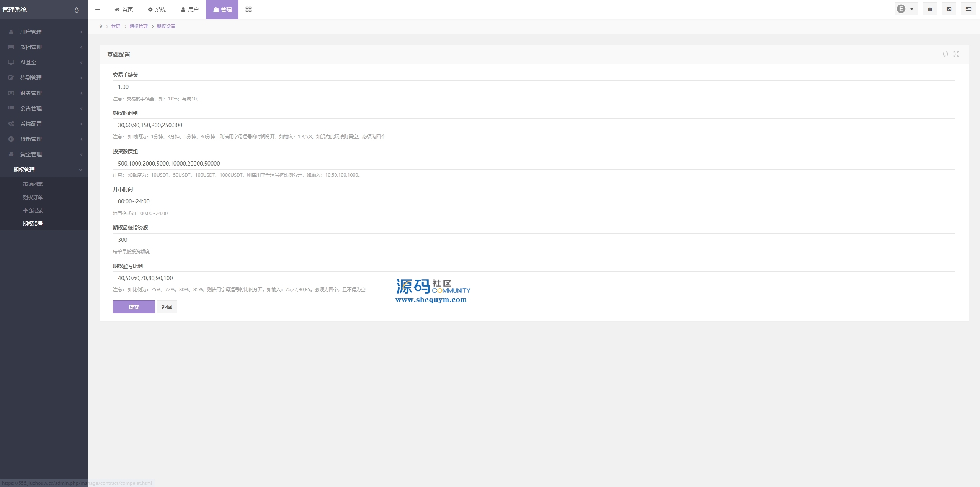
Task: Click the rightmost list icon in top bar
Action: pyautogui.click(x=969, y=9)
